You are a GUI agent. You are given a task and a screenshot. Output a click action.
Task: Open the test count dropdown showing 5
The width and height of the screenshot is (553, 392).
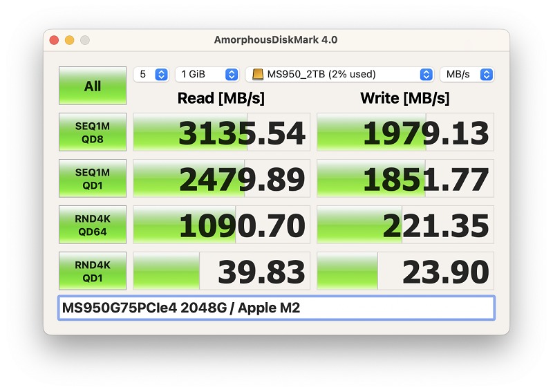click(x=151, y=75)
